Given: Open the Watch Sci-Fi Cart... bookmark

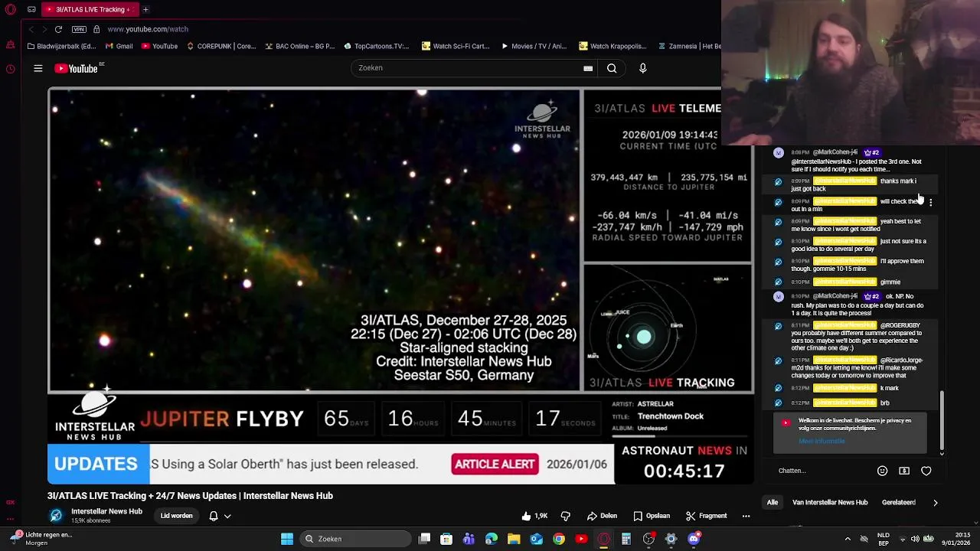Looking at the screenshot, I should point(456,46).
